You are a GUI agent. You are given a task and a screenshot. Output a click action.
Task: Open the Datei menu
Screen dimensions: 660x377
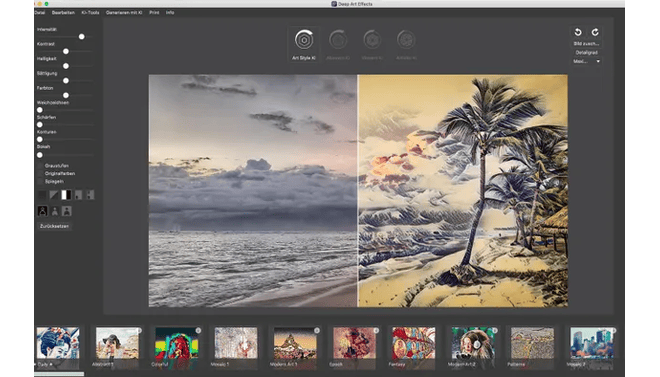(40, 13)
